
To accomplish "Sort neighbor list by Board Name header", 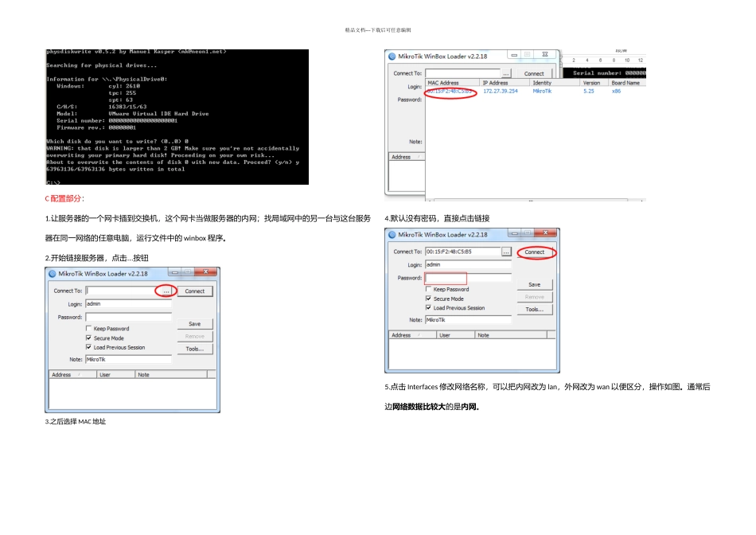I will click(627, 83).
